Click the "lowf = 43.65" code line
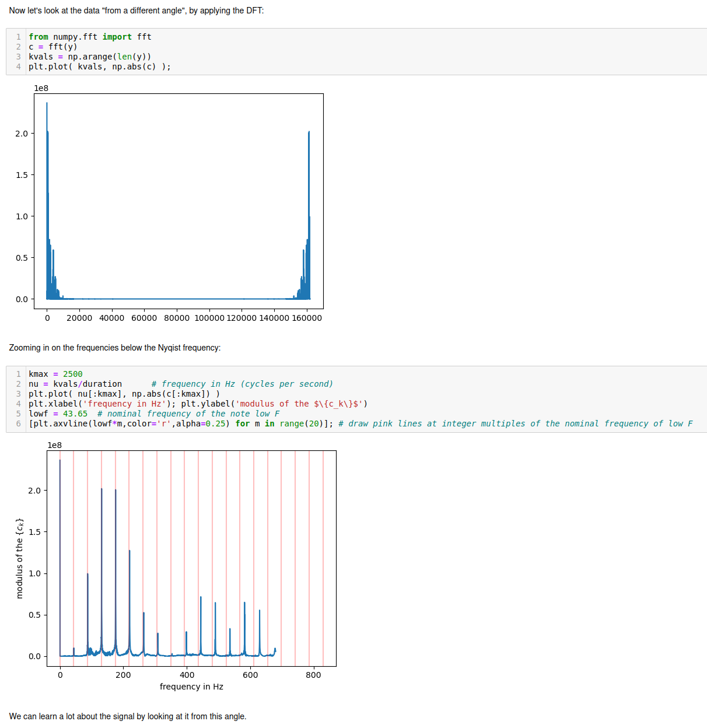This screenshot has height=728, width=707. pyautogui.click(x=58, y=414)
